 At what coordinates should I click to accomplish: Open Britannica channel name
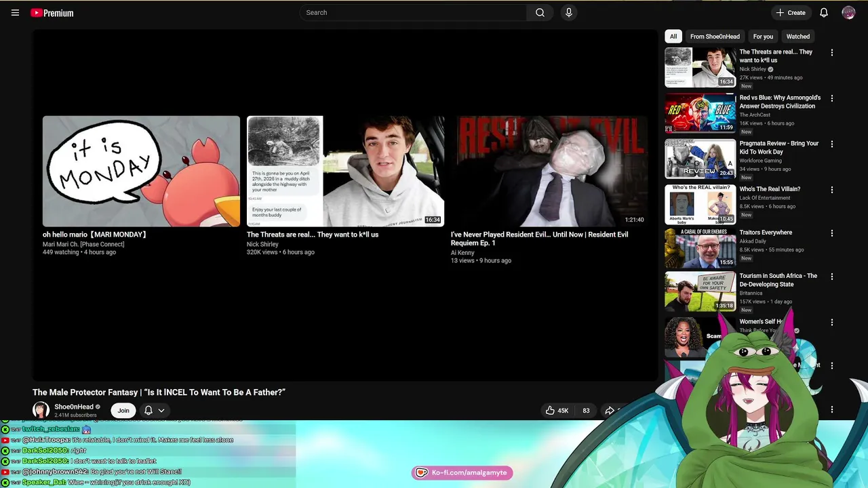click(751, 293)
